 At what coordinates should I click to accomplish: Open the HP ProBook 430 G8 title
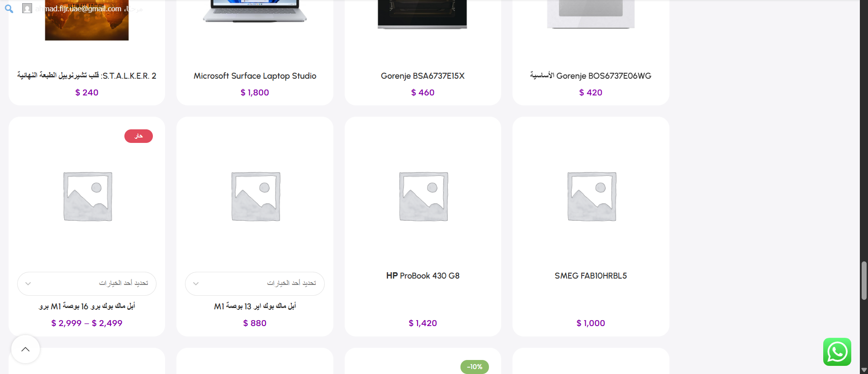tap(422, 276)
